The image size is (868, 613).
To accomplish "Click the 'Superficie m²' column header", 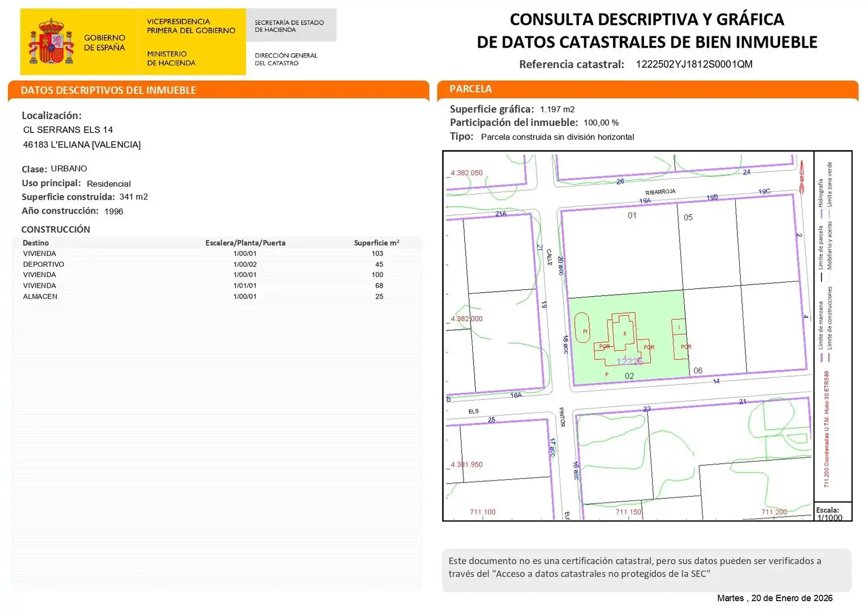I will [x=376, y=243].
